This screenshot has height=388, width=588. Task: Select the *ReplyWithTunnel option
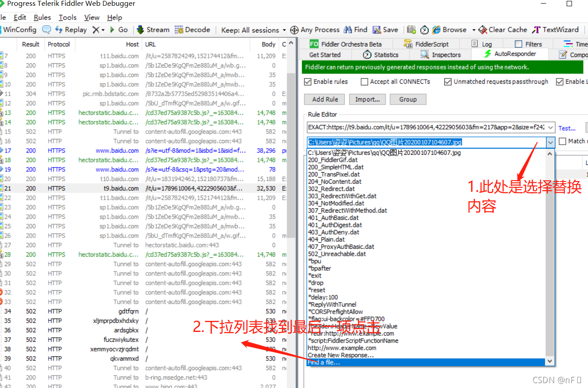pyautogui.click(x=427, y=304)
